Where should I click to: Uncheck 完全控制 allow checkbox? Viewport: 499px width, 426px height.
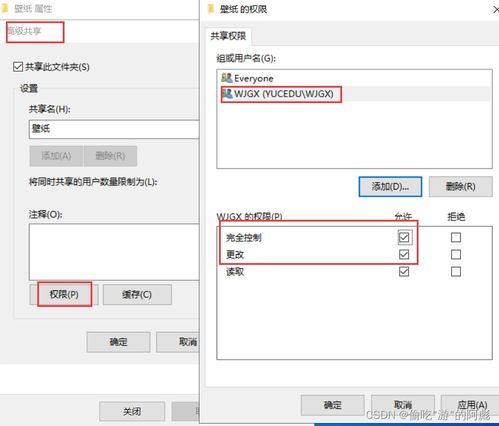(x=404, y=237)
